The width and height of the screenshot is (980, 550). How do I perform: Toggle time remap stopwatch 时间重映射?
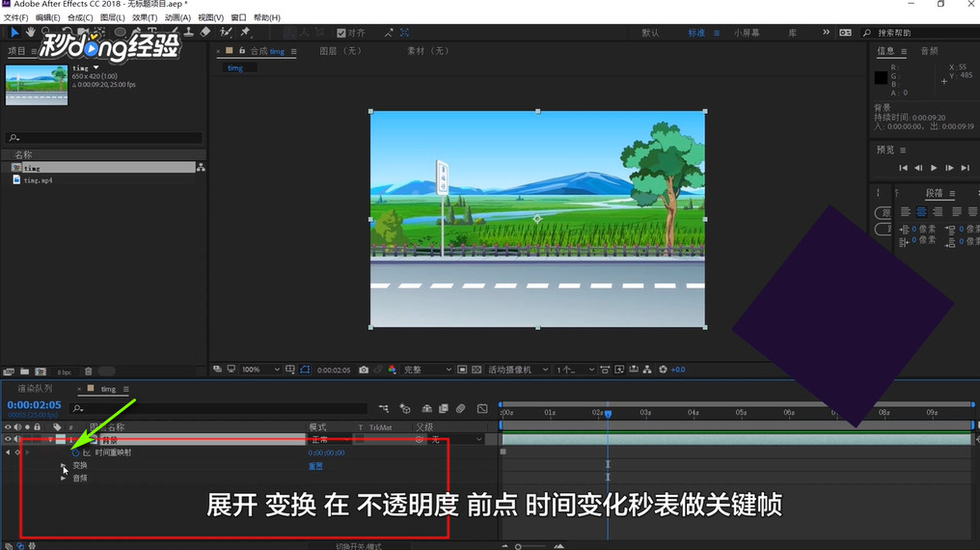[x=75, y=453]
